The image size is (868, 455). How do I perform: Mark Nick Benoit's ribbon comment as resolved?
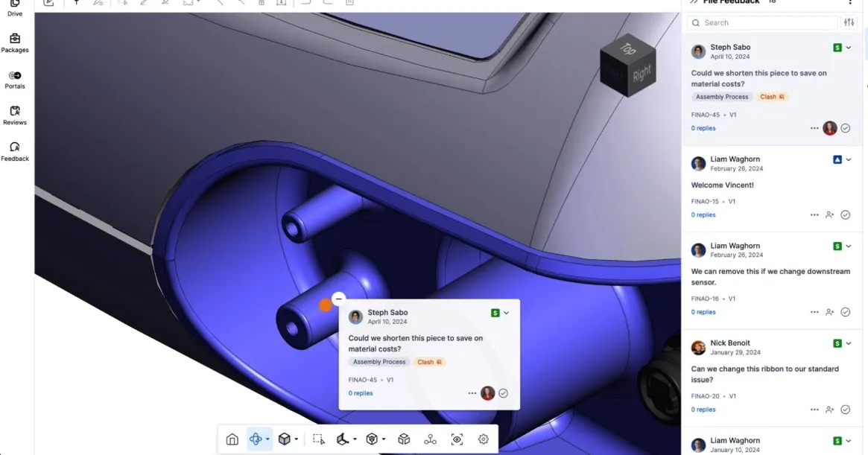pos(846,410)
